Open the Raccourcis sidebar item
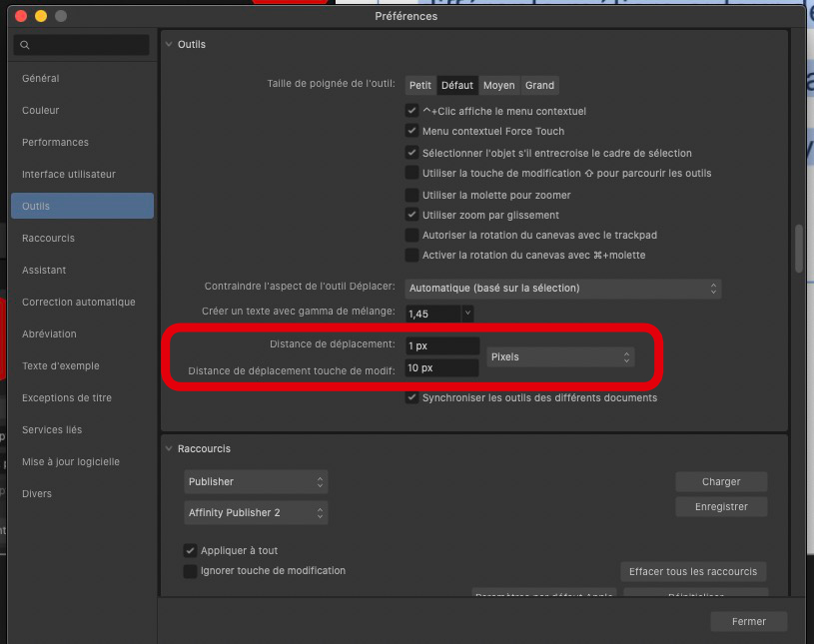814x644 pixels. (x=48, y=239)
